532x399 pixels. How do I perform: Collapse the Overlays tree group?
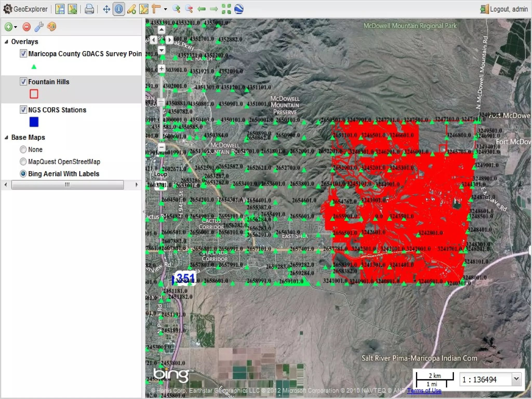[x=6, y=42]
